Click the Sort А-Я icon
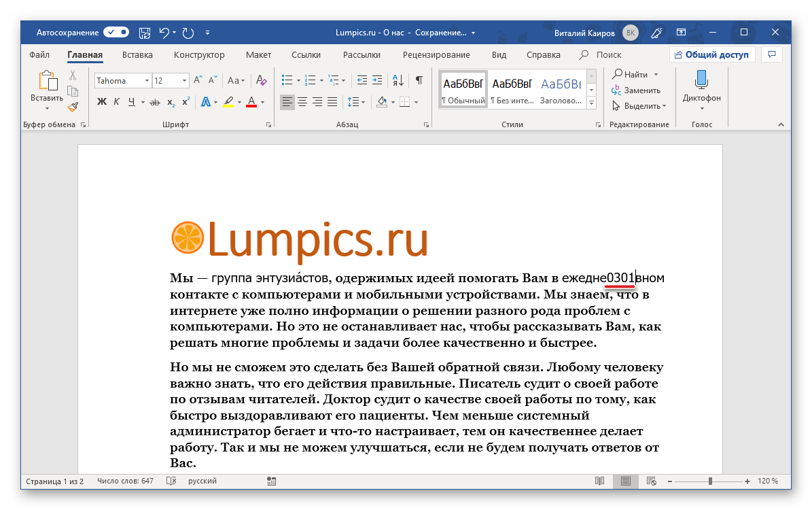Screen dimensions: 812x510 pos(399,80)
